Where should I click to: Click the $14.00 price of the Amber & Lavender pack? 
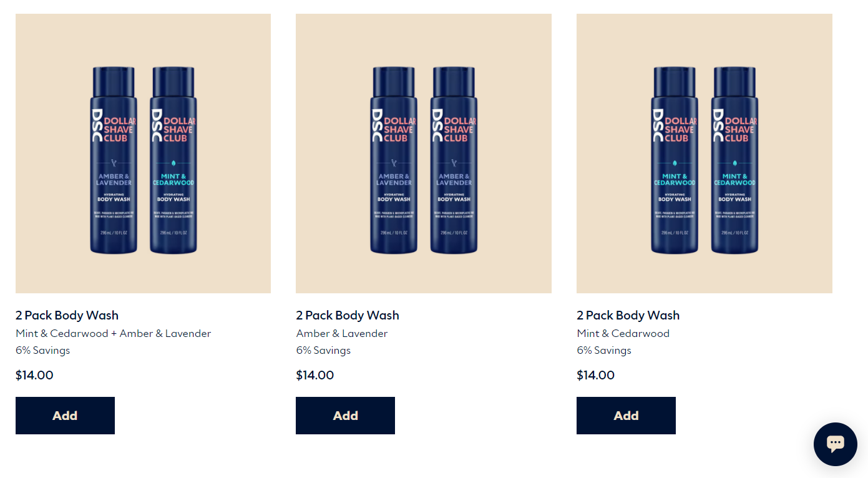click(x=315, y=375)
